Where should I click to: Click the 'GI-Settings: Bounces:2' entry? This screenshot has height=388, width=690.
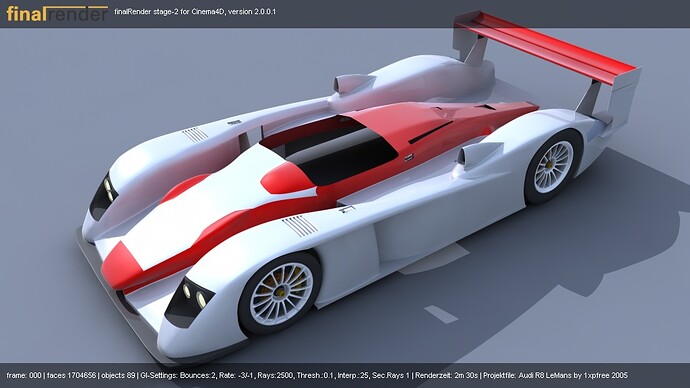[178, 375]
